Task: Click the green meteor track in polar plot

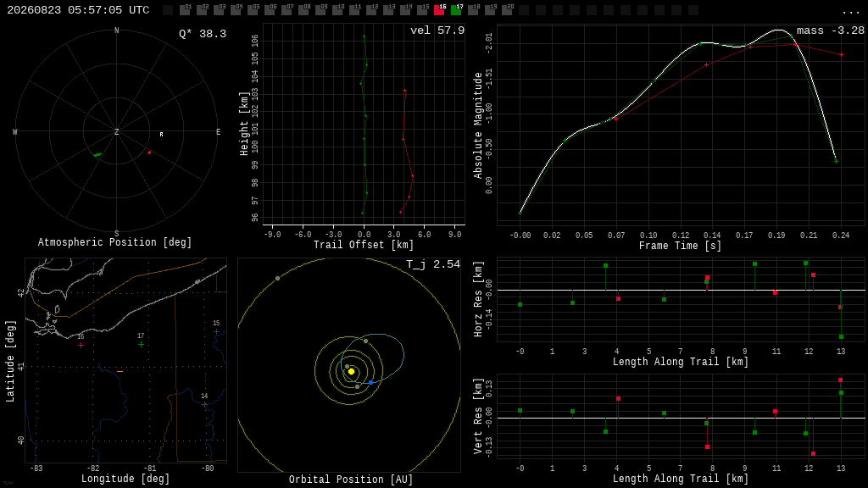Action: (x=97, y=155)
